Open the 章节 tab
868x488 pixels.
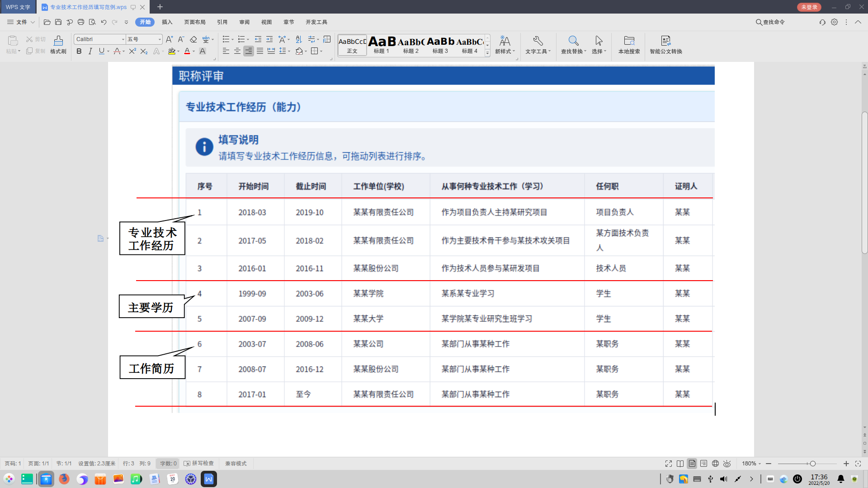click(x=289, y=22)
